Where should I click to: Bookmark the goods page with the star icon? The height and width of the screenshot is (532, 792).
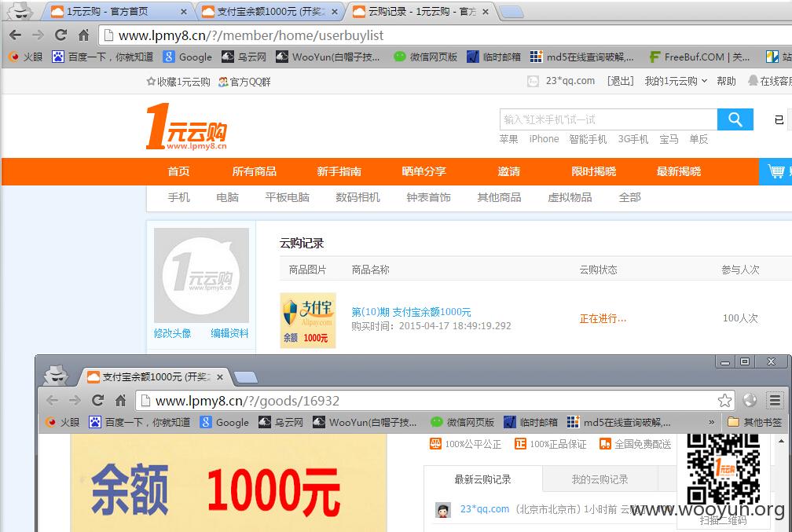point(724,401)
